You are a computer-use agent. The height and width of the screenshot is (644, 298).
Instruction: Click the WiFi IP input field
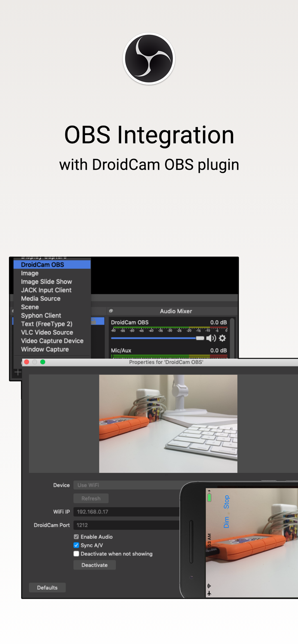pos(127,512)
